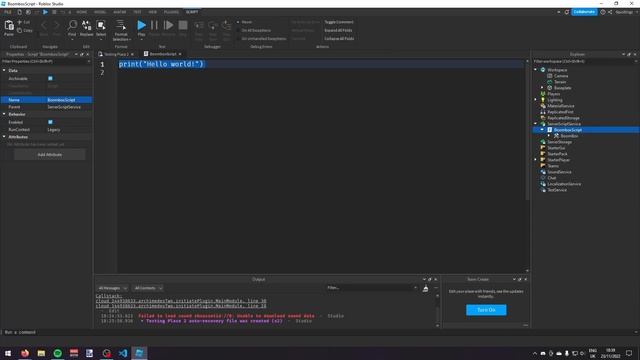Viewport: 640px width, 360px height.
Task: Click Expand All Folds action
Action: click(x=338, y=30)
